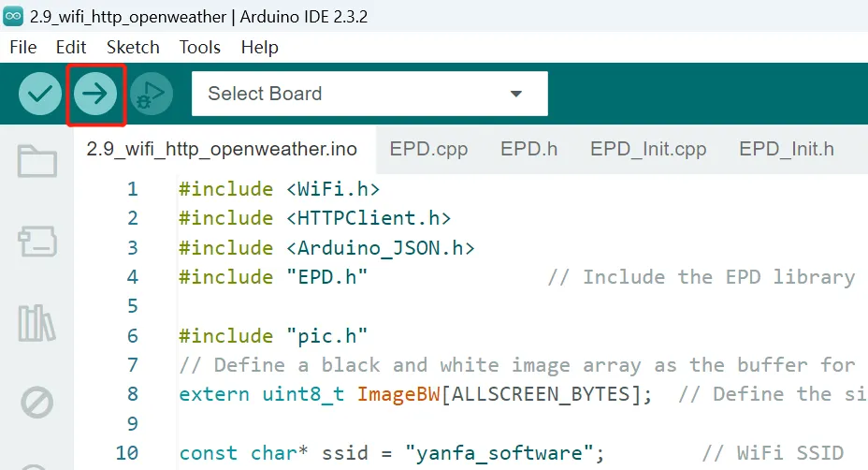Open the File menu

coord(22,47)
